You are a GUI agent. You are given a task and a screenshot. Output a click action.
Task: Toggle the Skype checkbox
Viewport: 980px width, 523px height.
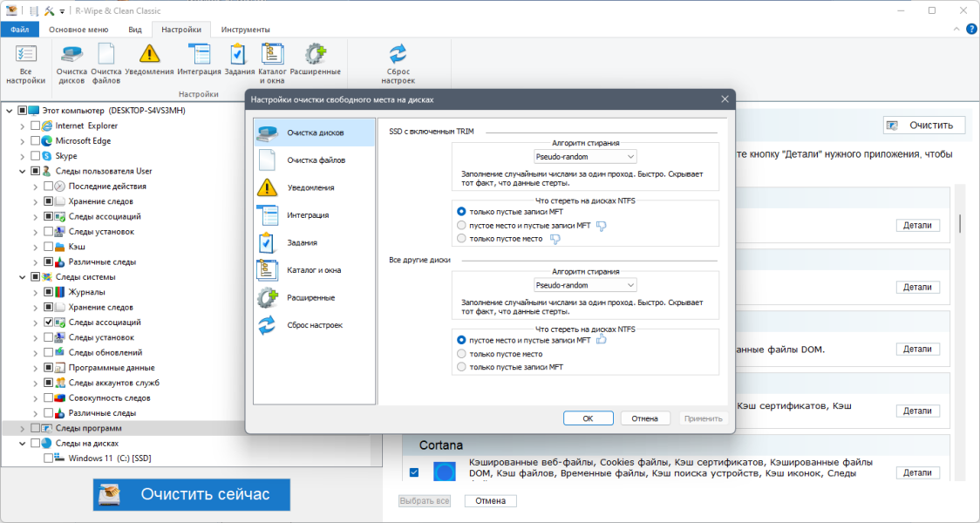(35, 155)
